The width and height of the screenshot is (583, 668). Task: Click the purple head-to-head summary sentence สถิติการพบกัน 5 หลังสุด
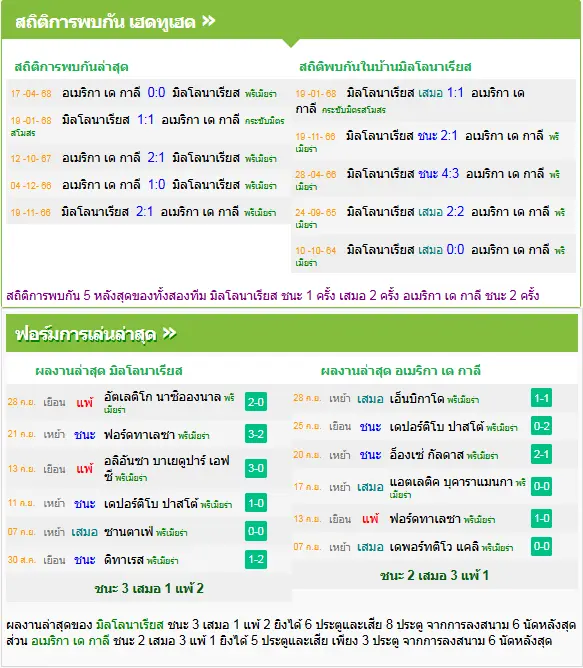(273, 295)
